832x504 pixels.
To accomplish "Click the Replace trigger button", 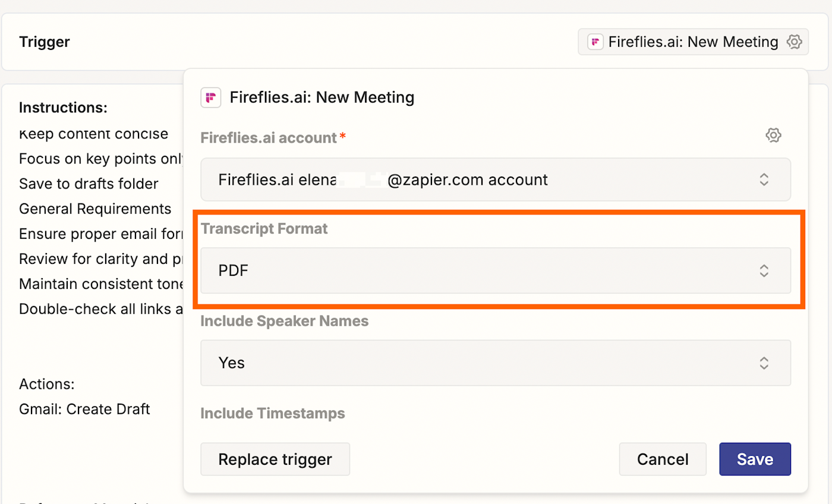I will tap(275, 459).
